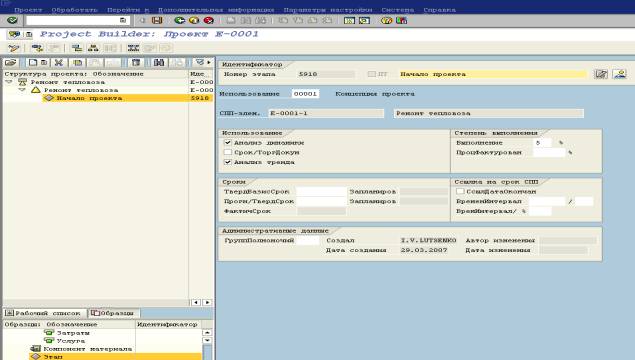Click the binoculars Find icon
The width and height of the screenshot is (635, 360).
[159, 62]
